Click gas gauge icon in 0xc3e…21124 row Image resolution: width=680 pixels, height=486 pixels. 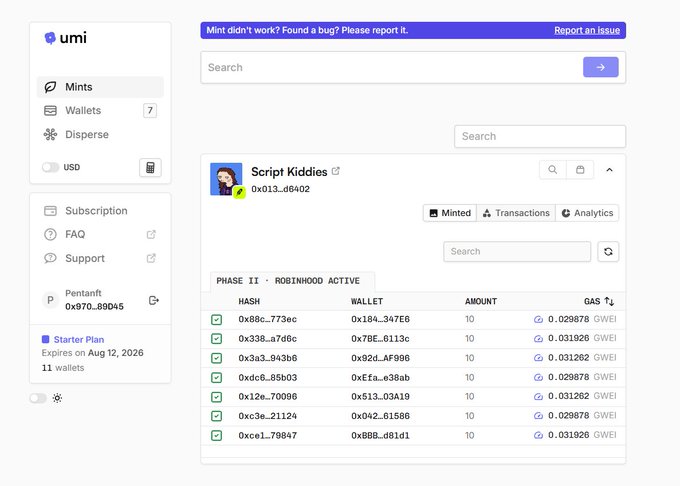point(538,416)
